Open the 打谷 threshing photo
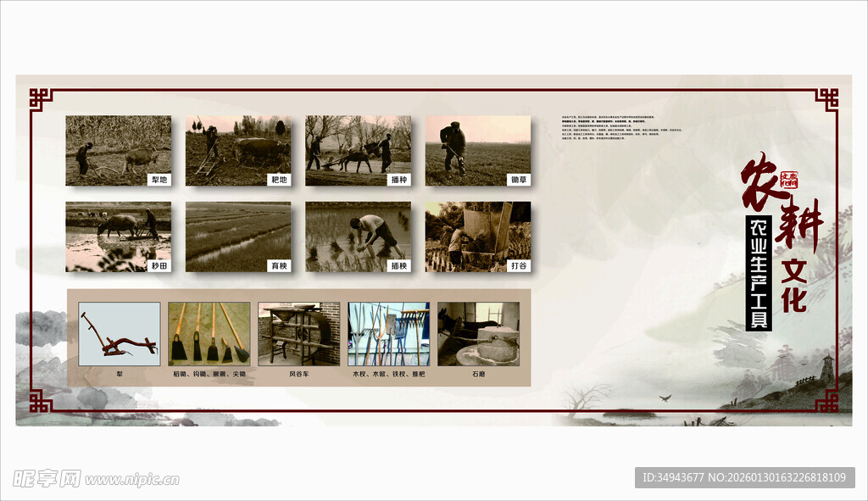Image resolution: width=868 pixels, height=501 pixels. tap(478, 237)
